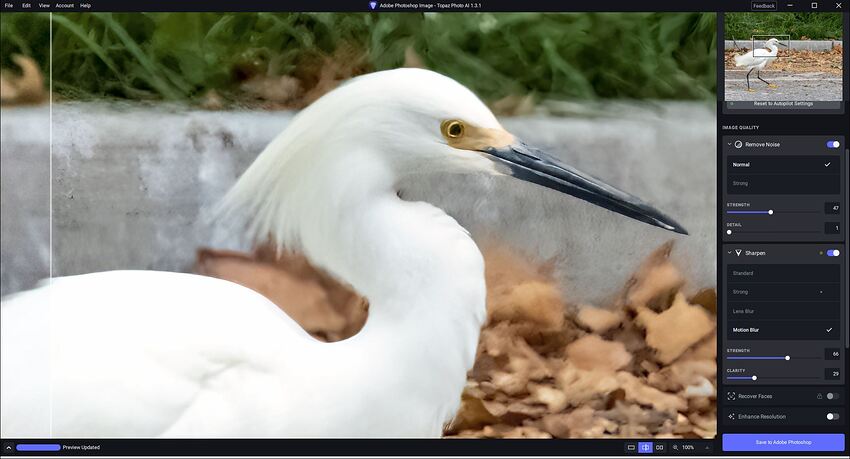
Task: Click the Sharpen triangle icon
Action: [739, 253]
